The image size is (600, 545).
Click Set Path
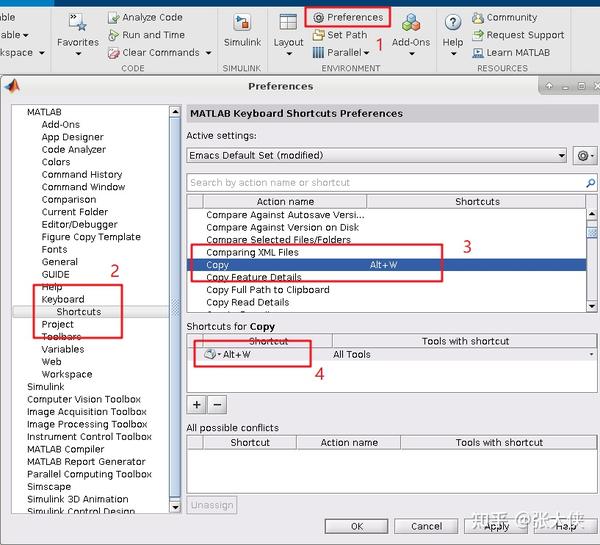pos(340,35)
